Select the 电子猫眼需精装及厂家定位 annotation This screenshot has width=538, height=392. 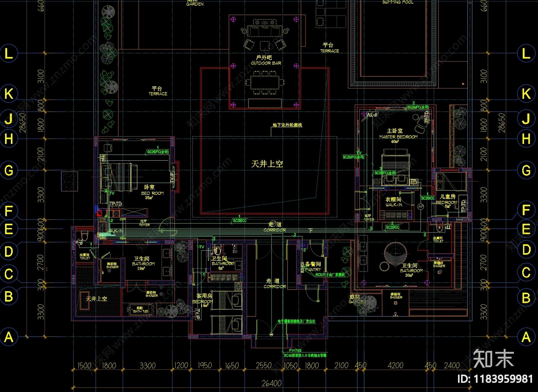pyautogui.click(x=297, y=321)
